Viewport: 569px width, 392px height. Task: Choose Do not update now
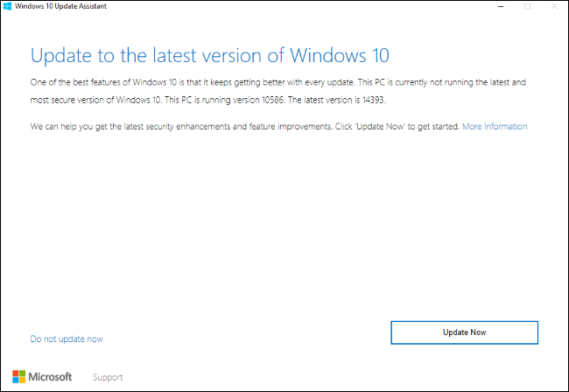tap(67, 339)
